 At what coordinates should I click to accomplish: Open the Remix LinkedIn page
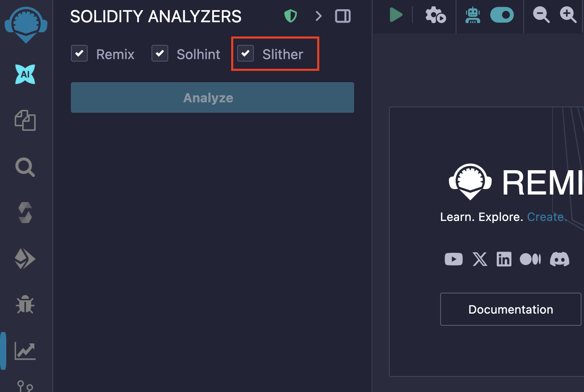504,259
